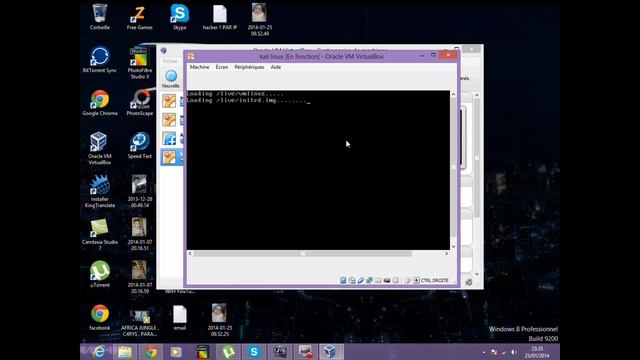
Task: Click the horizontal scrollbar thumb of VM window
Action: 302,253
